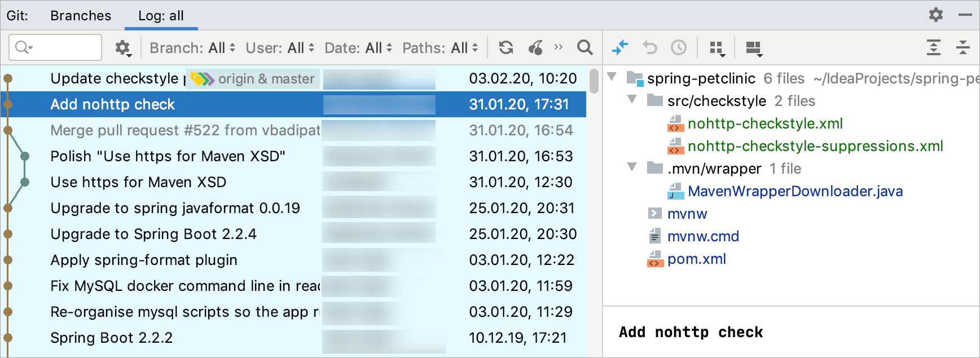This screenshot has height=358, width=980.
Task: Click date 10.12.19, 17:21 cell
Action: [517, 338]
